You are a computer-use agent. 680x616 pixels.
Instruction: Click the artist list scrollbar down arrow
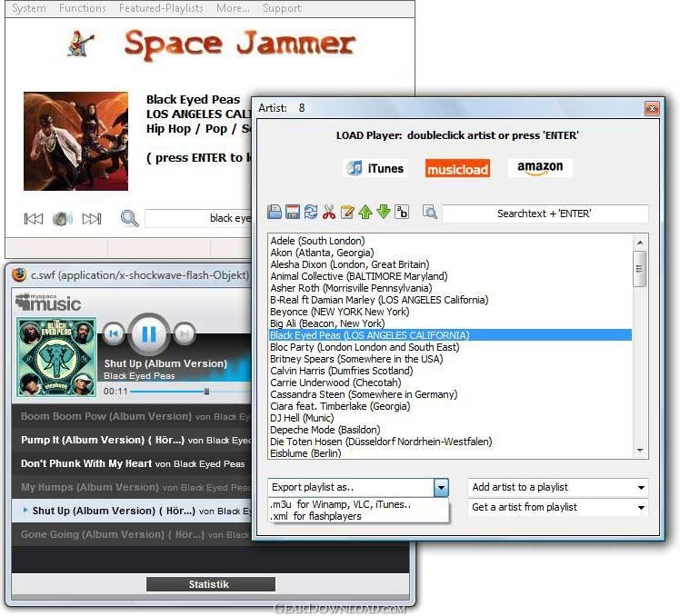640,451
